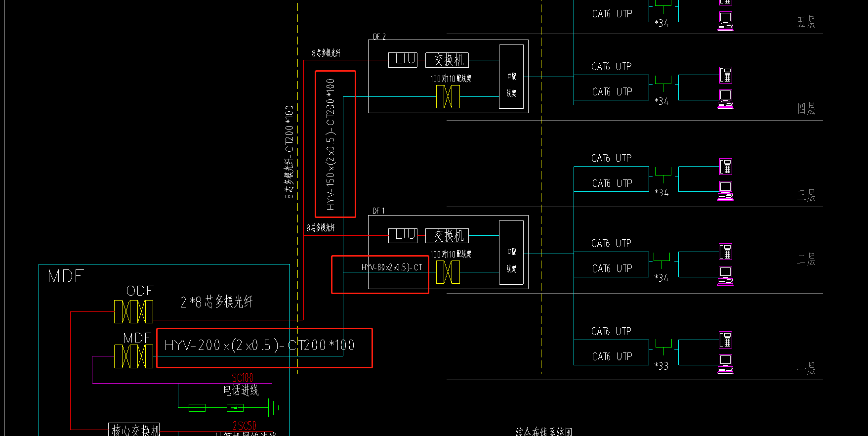Select the vertical HYV-150×(2×0.5)-CT200*100 label
868x436 pixels.
331,144
